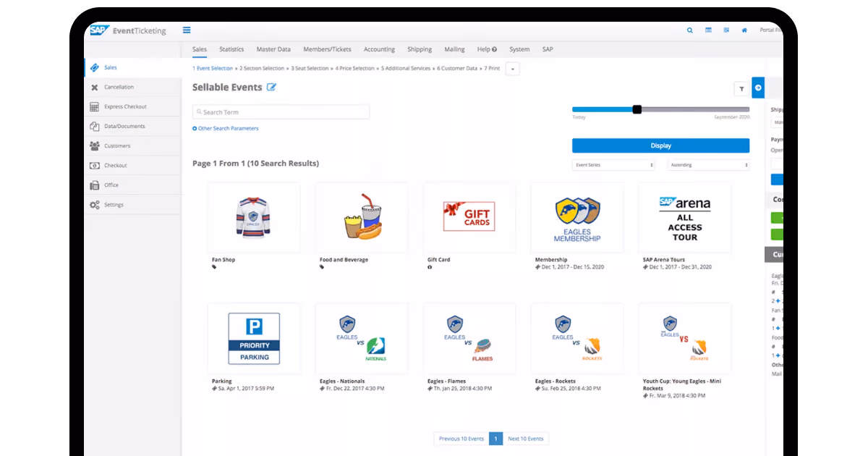The image size is (868, 456).
Task: Select the Gift Cards thumbnail
Action: [469, 218]
